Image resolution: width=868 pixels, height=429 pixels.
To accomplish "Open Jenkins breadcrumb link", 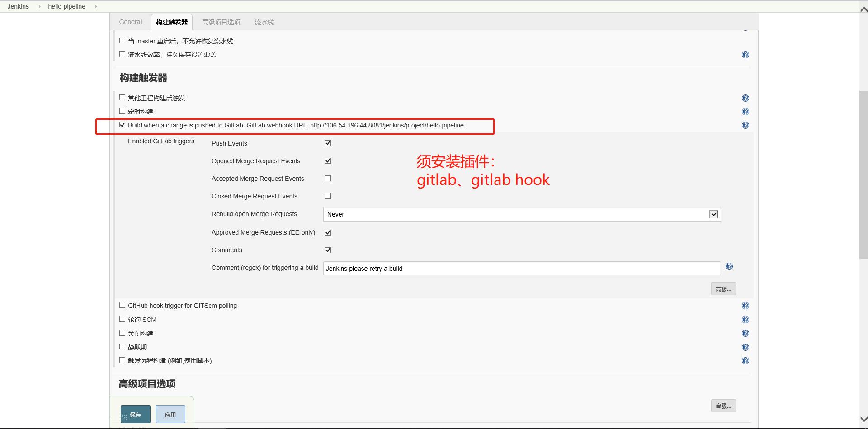I will pyautogui.click(x=18, y=6).
